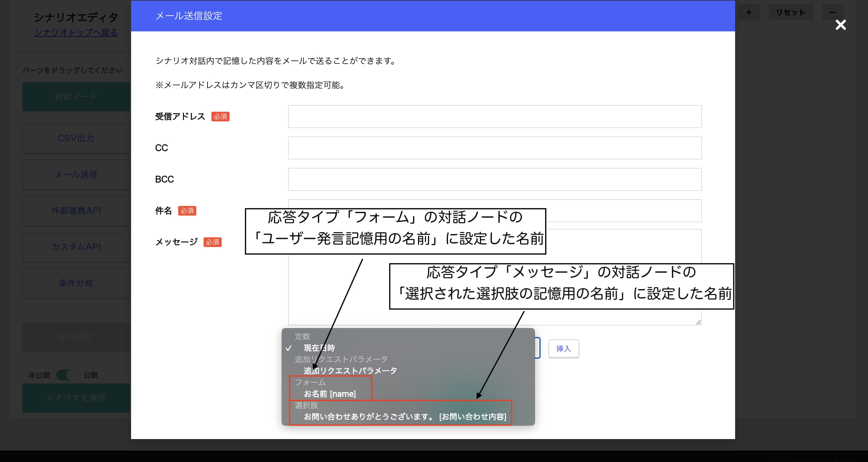
Task: Click the 動作確認 button
Action: click(x=76, y=337)
